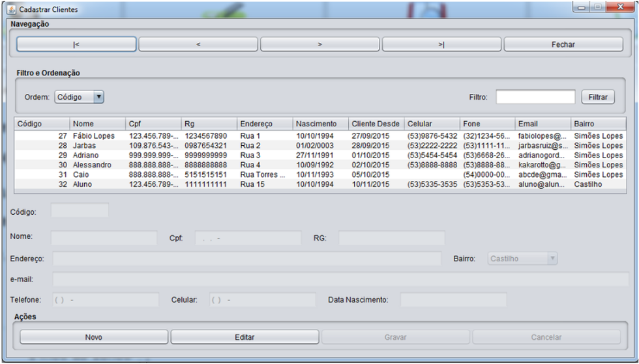Go to next record with > button
The image size is (639, 364).
coord(320,44)
